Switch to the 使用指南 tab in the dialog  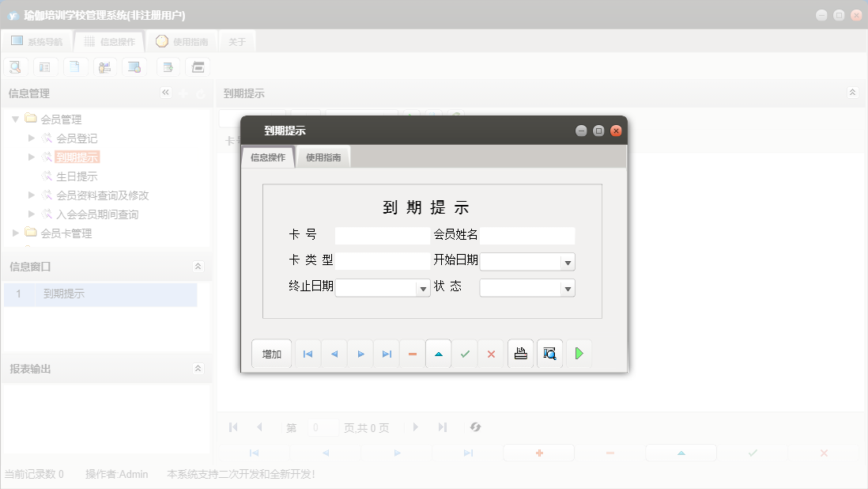tap(323, 157)
